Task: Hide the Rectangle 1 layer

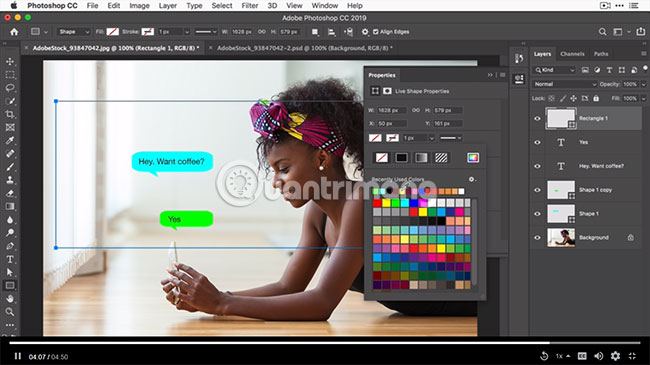Action: (537, 119)
